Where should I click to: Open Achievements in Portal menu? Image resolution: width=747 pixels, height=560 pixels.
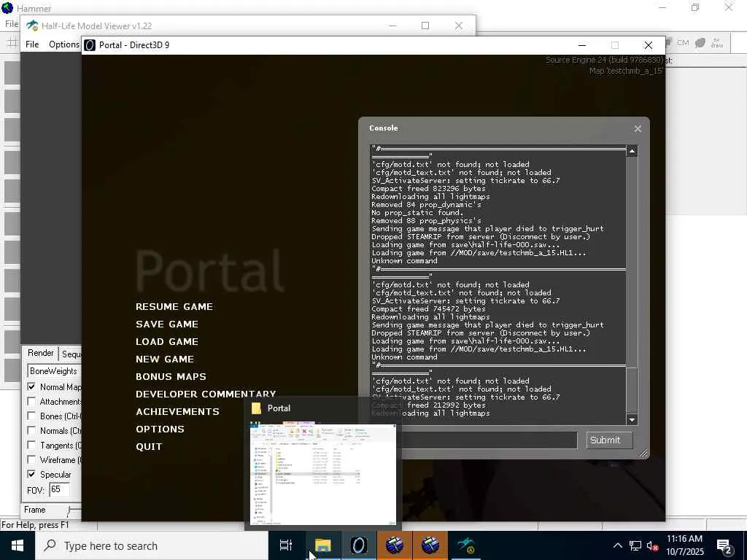coord(177,411)
